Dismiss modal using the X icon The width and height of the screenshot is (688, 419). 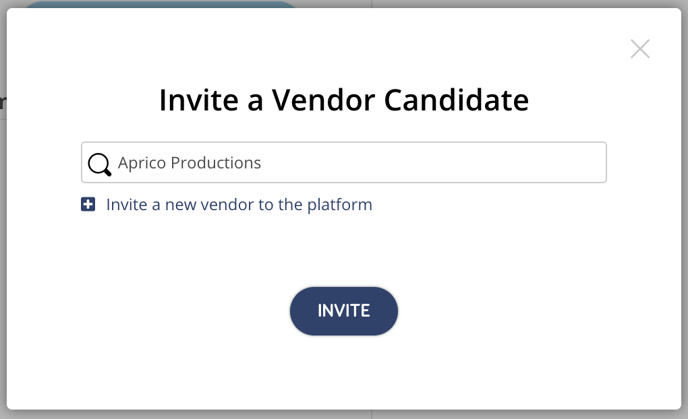click(x=640, y=49)
